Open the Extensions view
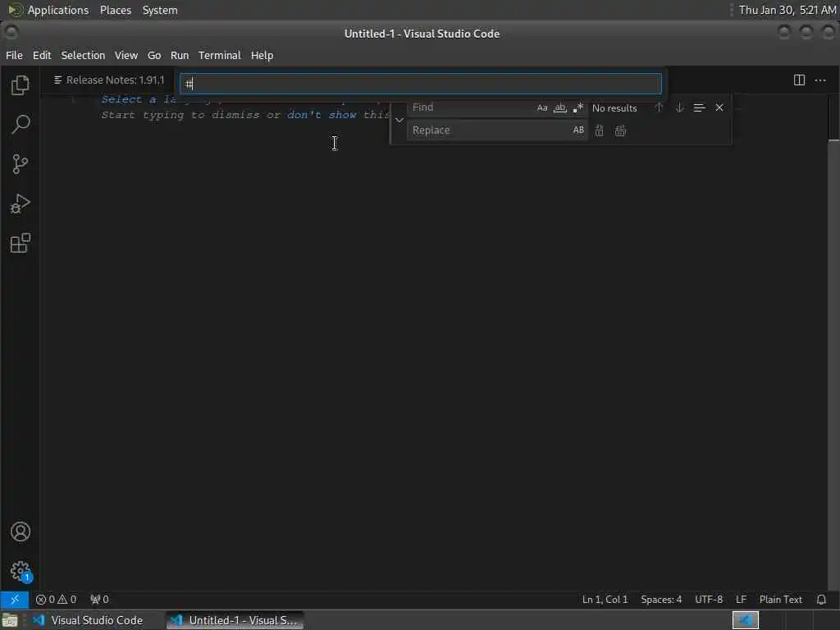This screenshot has height=630, width=840. tap(20, 243)
